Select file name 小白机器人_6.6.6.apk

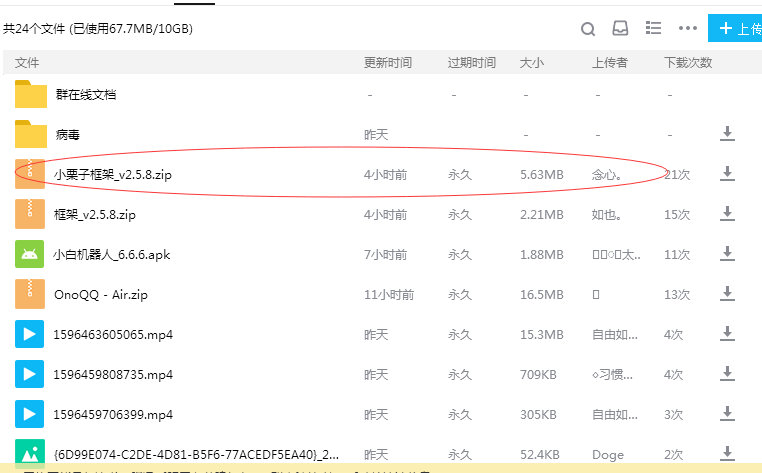pos(112,255)
